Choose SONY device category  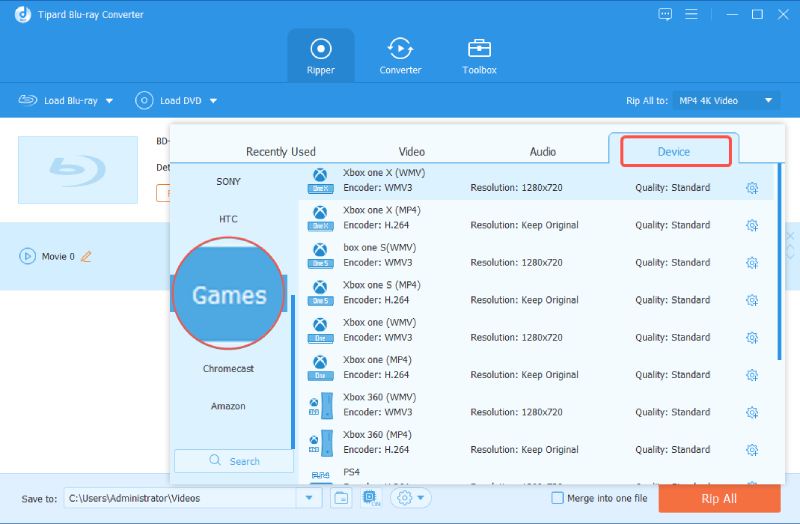[x=228, y=182]
